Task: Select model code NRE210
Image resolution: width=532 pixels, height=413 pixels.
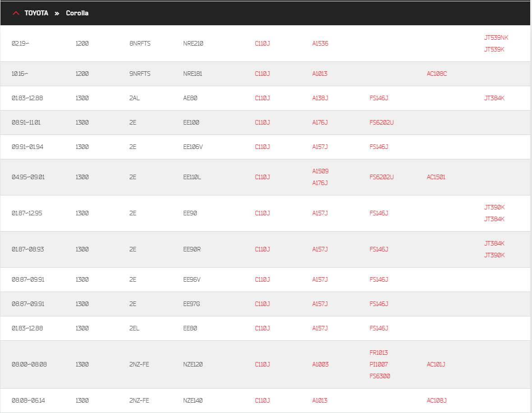Action: [x=193, y=43]
